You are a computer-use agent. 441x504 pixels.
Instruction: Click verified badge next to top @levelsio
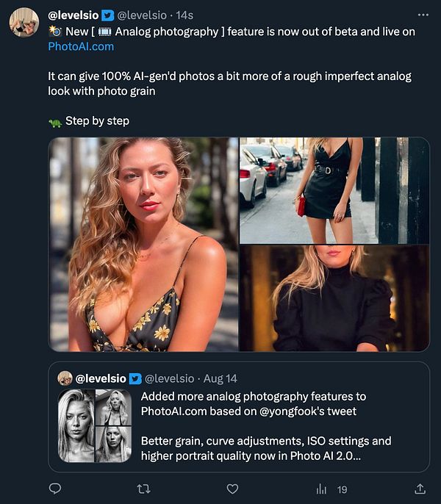(110, 14)
